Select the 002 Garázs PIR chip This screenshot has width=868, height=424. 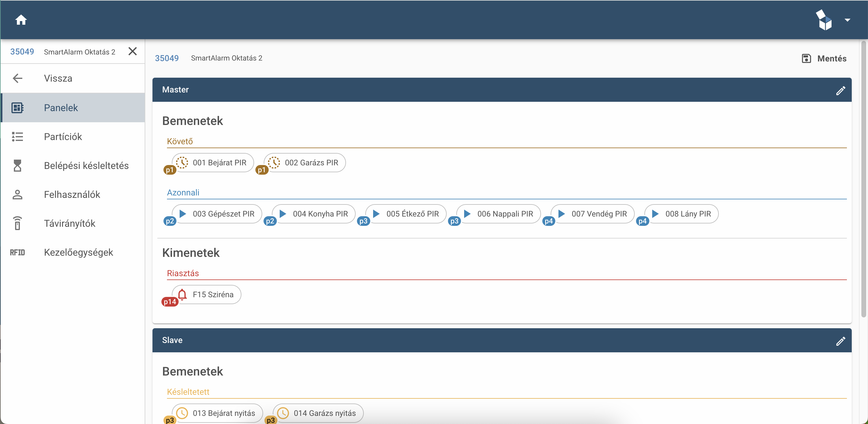coord(305,163)
